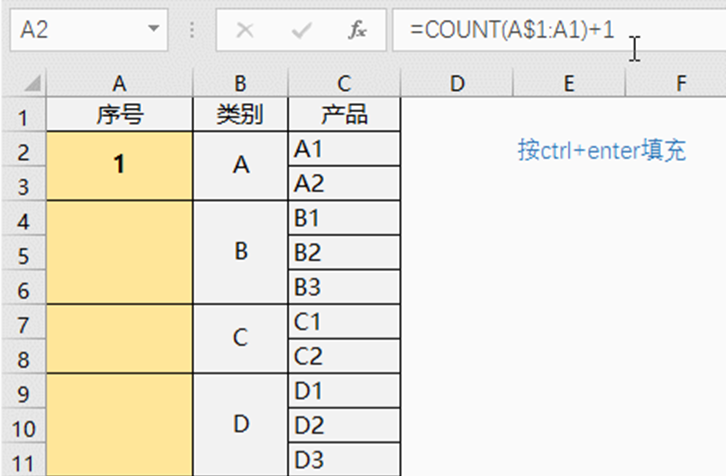This screenshot has height=476, width=726.
Task: Click product cell A2
Action: pyautogui.click(x=344, y=184)
